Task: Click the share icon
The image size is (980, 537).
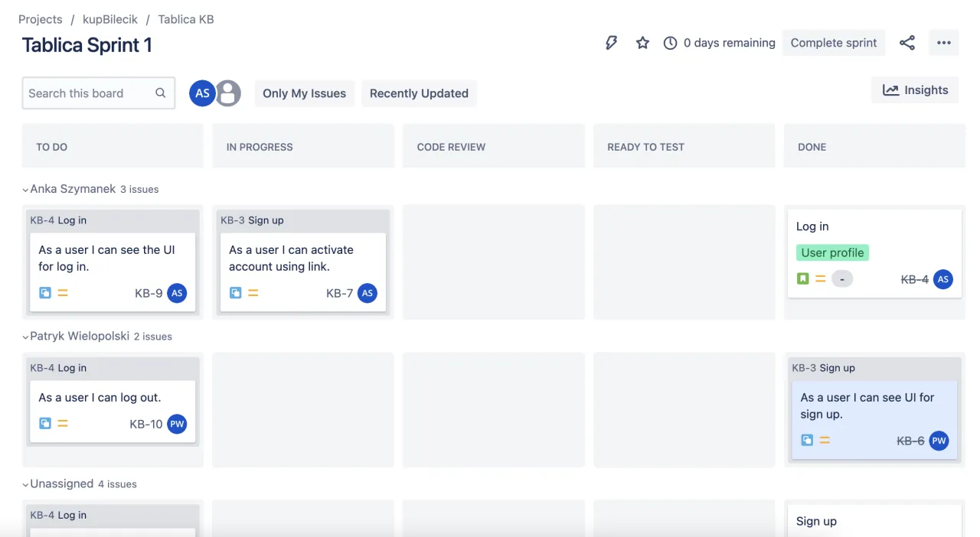Action: 907,43
